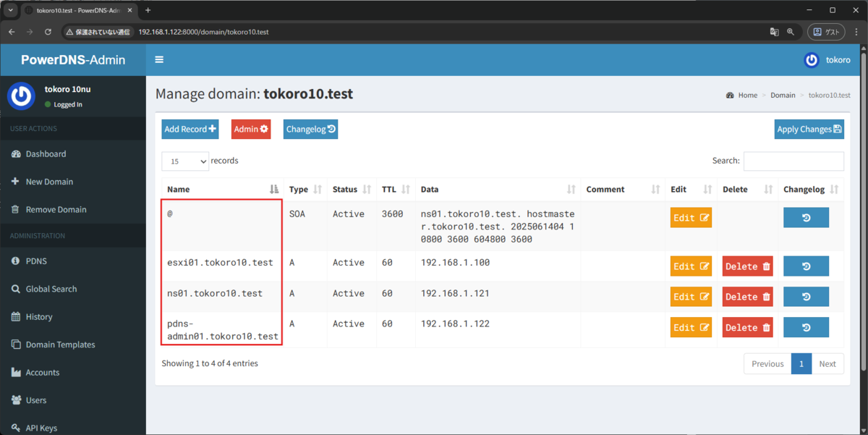Edit the ns01.tokoro10.test record
Image resolution: width=868 pixels, height=435 pixels.
click(691, 297)
